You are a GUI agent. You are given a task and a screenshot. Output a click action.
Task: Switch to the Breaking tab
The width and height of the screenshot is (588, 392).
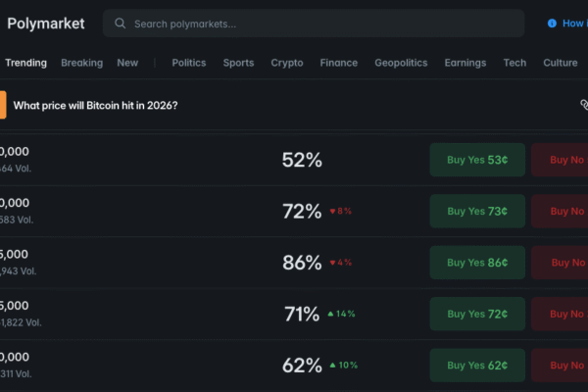pos(81,63)
